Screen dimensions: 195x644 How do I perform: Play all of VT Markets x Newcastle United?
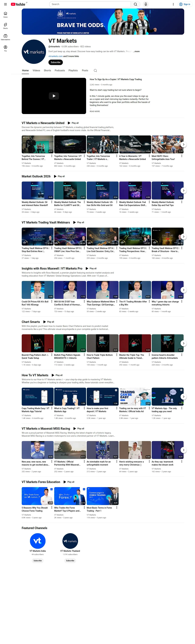click(x=73, y=123)
